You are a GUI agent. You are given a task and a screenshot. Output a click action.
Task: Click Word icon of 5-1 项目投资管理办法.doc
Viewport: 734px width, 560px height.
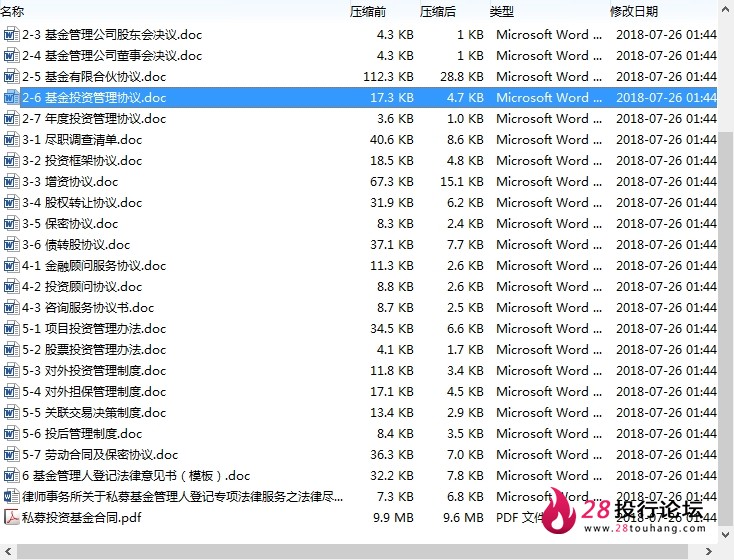pyautogui.click(x=11, y=329)
